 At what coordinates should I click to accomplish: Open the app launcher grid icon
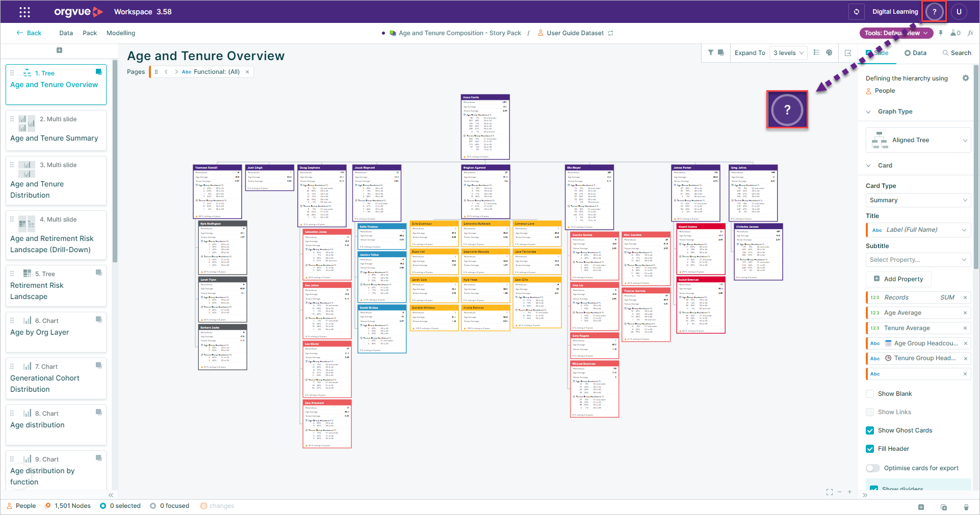[24, 12]
